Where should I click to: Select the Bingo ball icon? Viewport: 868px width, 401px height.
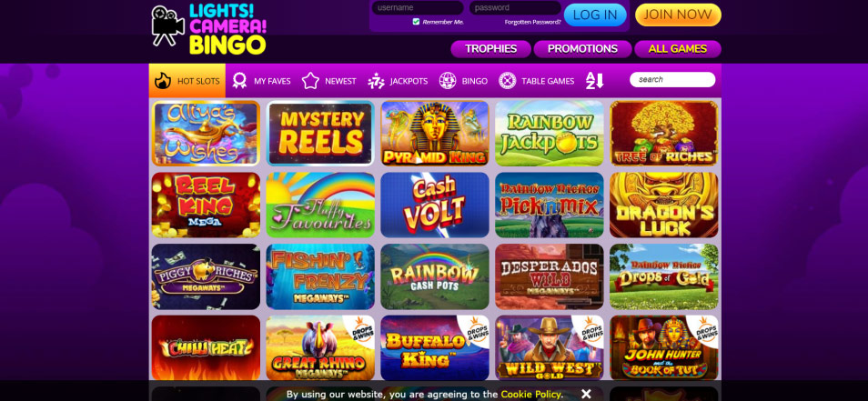coord(448,81)
